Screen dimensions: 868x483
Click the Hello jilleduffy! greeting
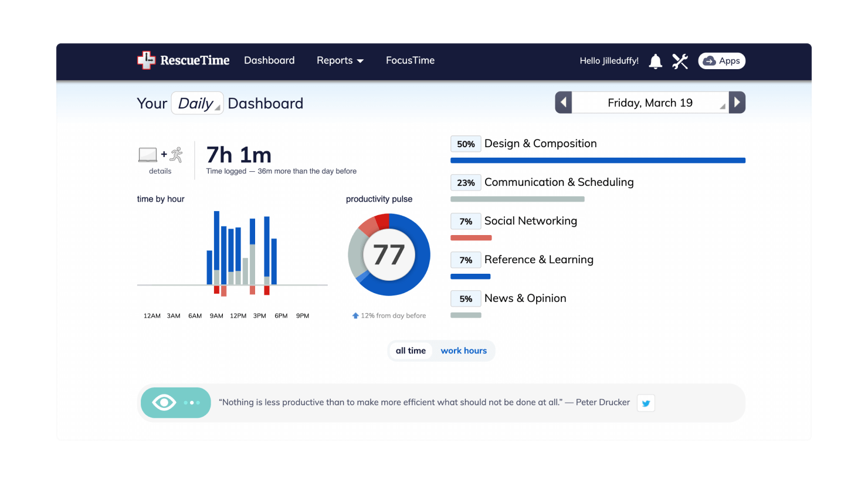[609, 61]
